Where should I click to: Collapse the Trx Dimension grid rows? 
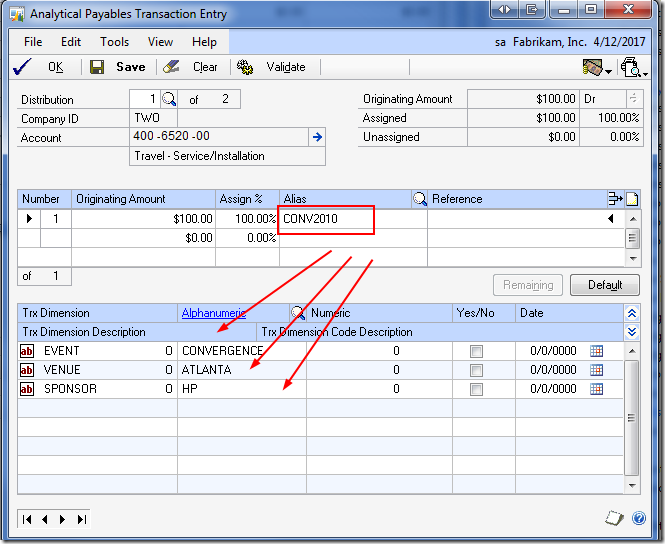631,313
